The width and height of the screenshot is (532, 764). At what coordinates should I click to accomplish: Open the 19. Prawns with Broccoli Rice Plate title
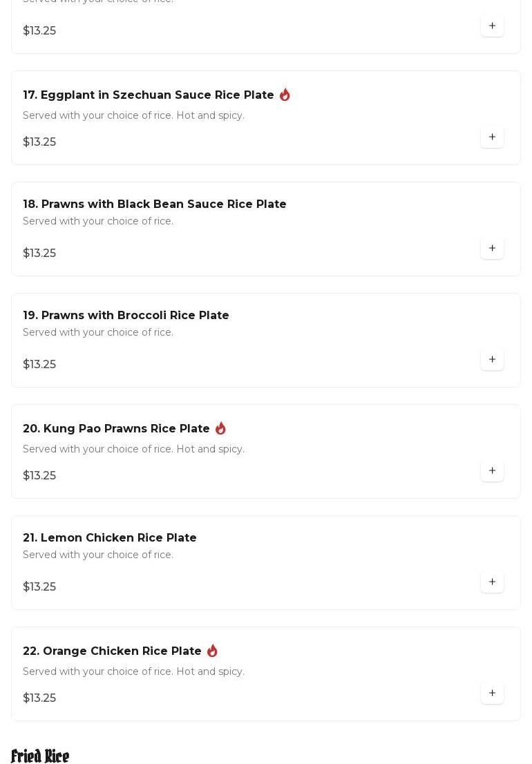[x=126, y=315]
